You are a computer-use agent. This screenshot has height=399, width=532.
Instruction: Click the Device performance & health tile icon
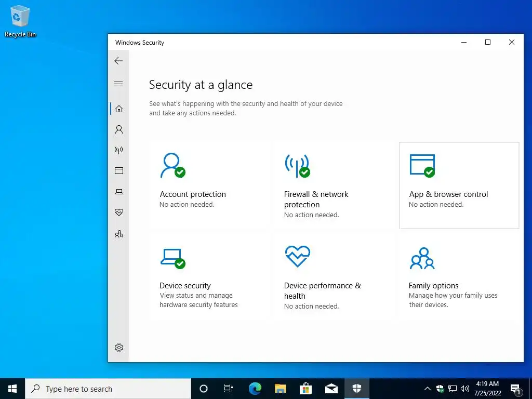[298, 256]
